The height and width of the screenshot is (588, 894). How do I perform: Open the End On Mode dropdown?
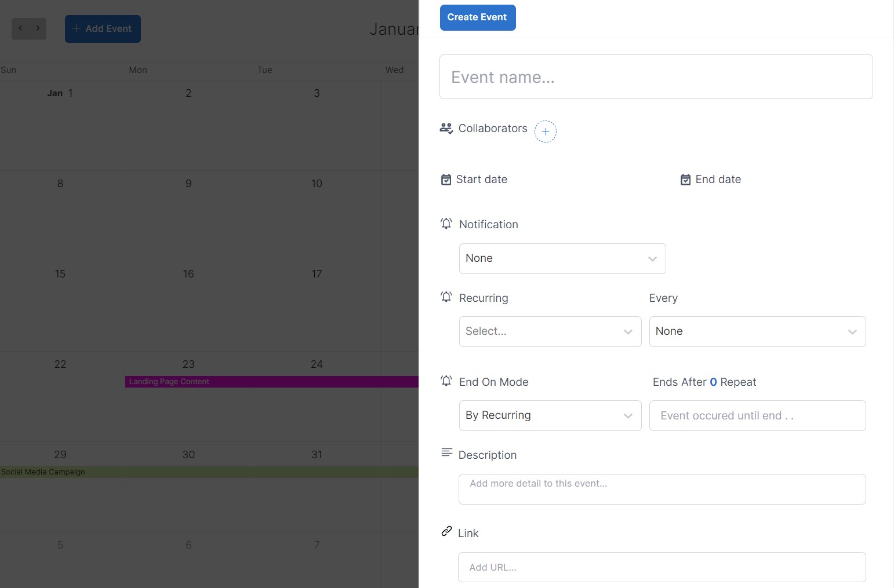pos(550,415)
